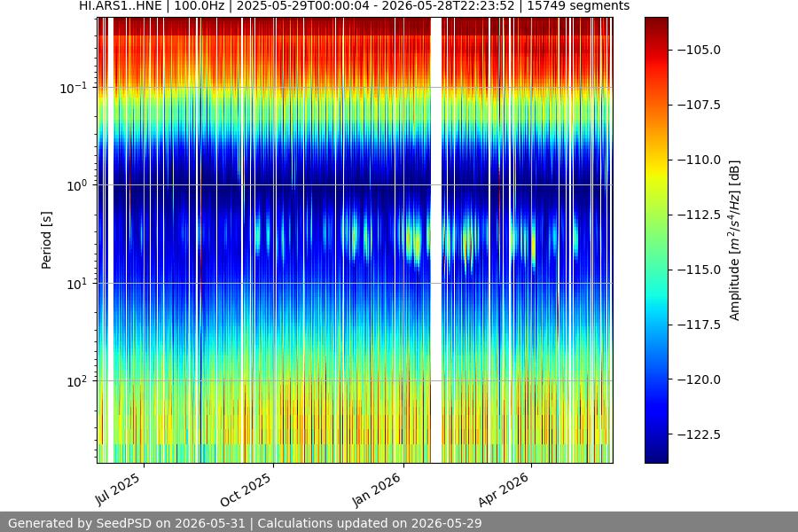
Task: Click the 'Oct 2025' x-axis label
Action: pos(246,489)
